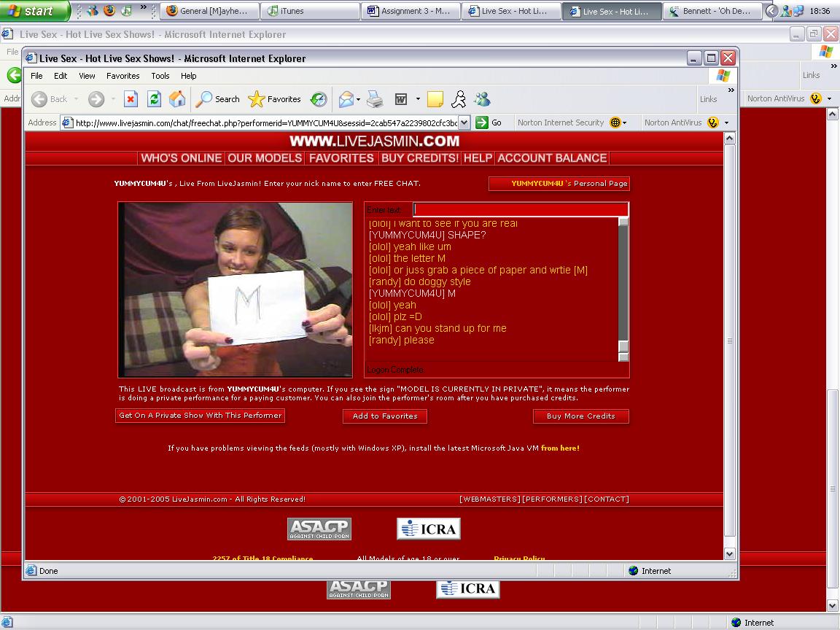Screen dimensions: 840x630
Task: Click Norton AntiVirus icon in background window
Action: tap(816, 98)
